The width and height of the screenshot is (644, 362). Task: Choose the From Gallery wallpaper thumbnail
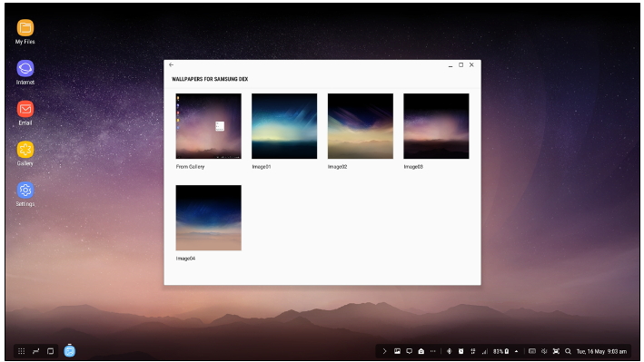[209, 126]
